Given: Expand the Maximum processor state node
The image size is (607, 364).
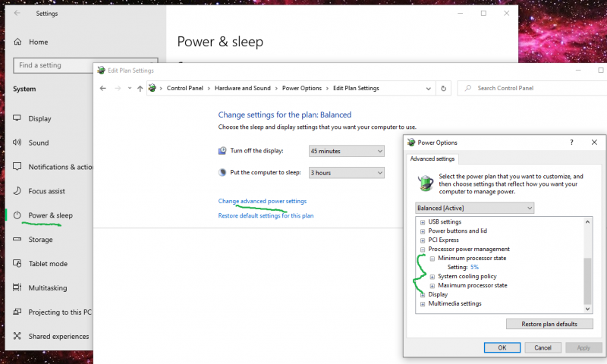Looking at the screenshot, I should point(432,286).
